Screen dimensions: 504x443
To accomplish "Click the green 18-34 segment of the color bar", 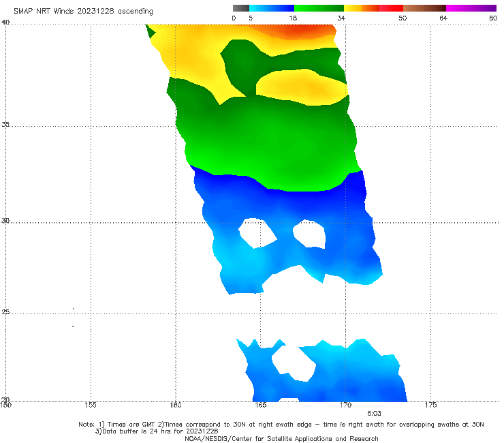I will click(319, 8).
